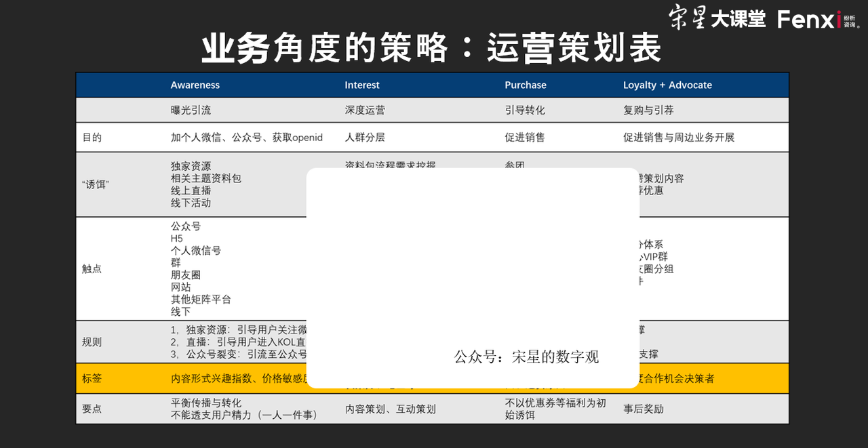Click the 曝光引流 cell
Screen dimensions: 868x448
191,110
